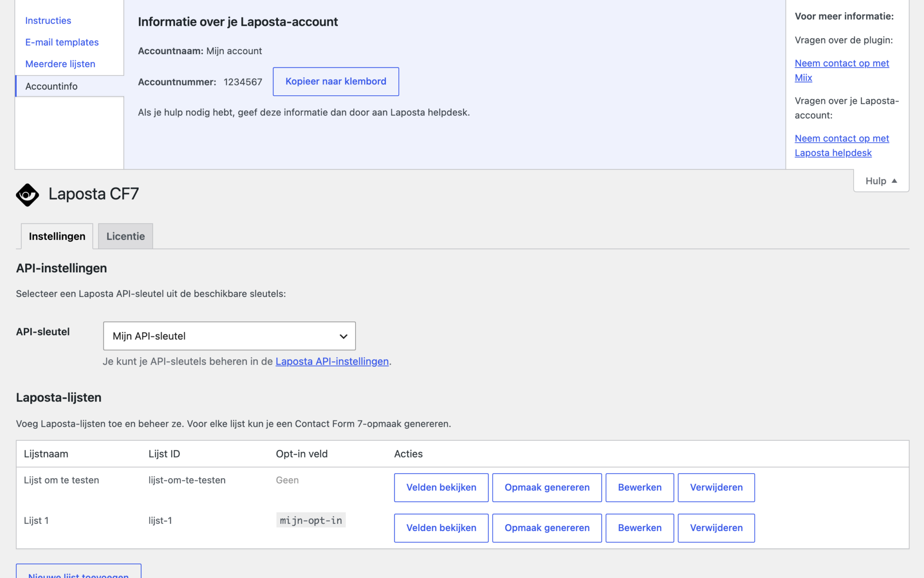The height and width of the screenshot is (578, 924).
Task: Open the Neem contact op met Miix link
Action: (841, 70)
